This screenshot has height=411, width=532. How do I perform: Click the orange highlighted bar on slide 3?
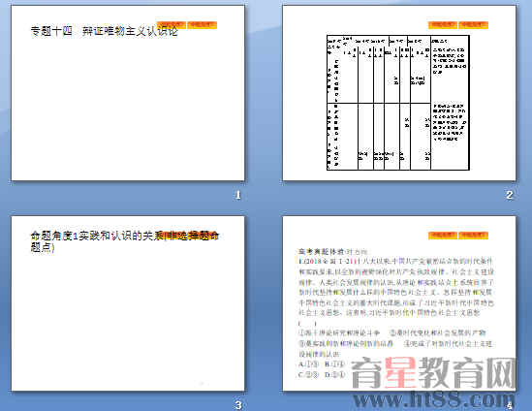click(190, 235)
